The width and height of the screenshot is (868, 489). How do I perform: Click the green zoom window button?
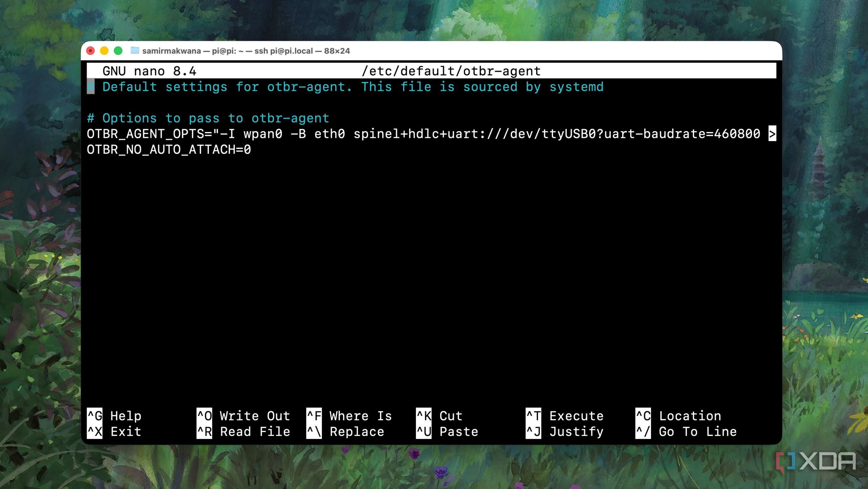pos(118,51)
